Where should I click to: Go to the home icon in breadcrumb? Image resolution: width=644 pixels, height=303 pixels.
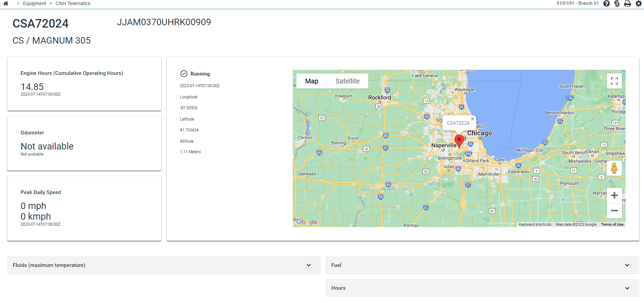point(6,3)
